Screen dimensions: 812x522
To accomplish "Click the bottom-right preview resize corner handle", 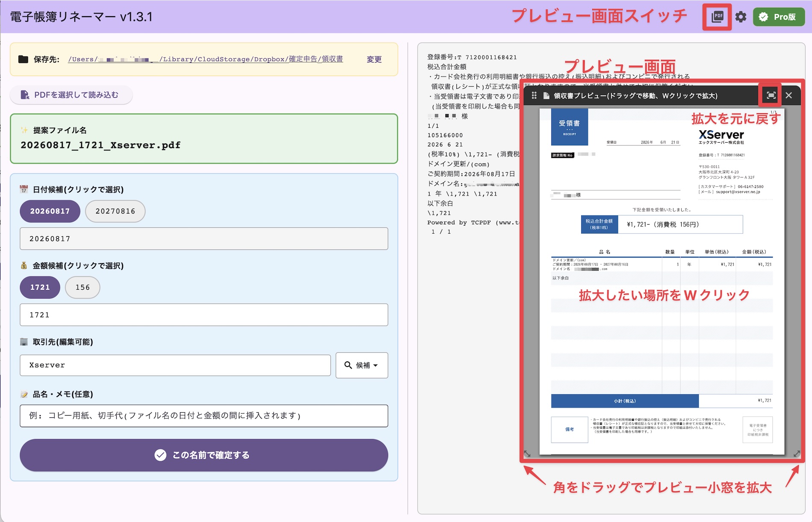I will 797,454.
